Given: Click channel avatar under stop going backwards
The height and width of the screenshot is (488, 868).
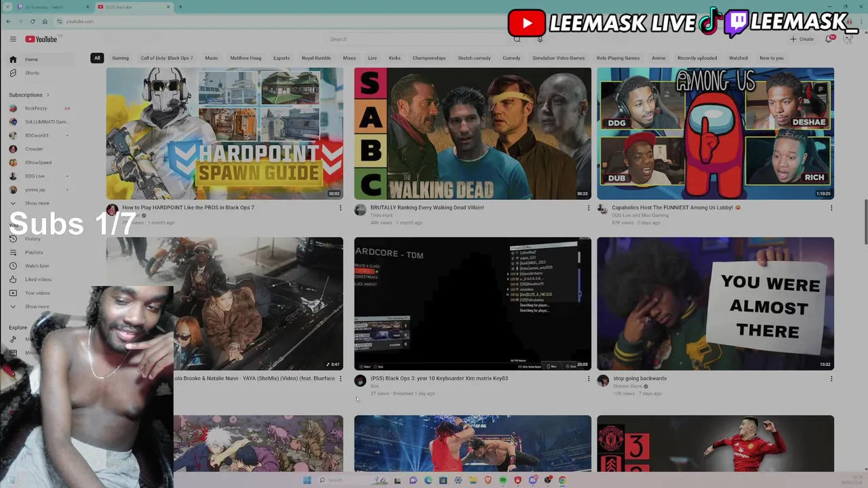Looking at the screenshot, I should pos(603,381).
